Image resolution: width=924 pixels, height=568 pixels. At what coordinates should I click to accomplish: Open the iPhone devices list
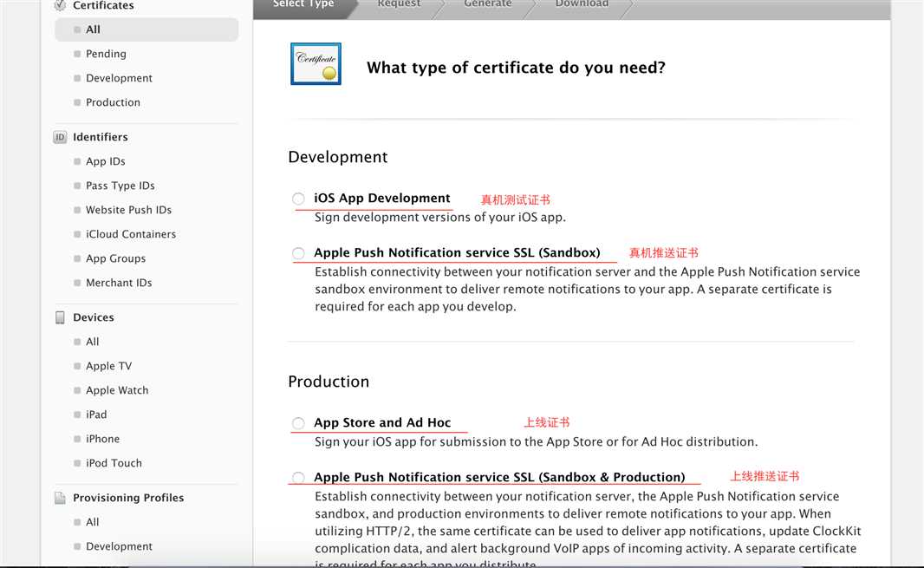[x=102, y=439]
